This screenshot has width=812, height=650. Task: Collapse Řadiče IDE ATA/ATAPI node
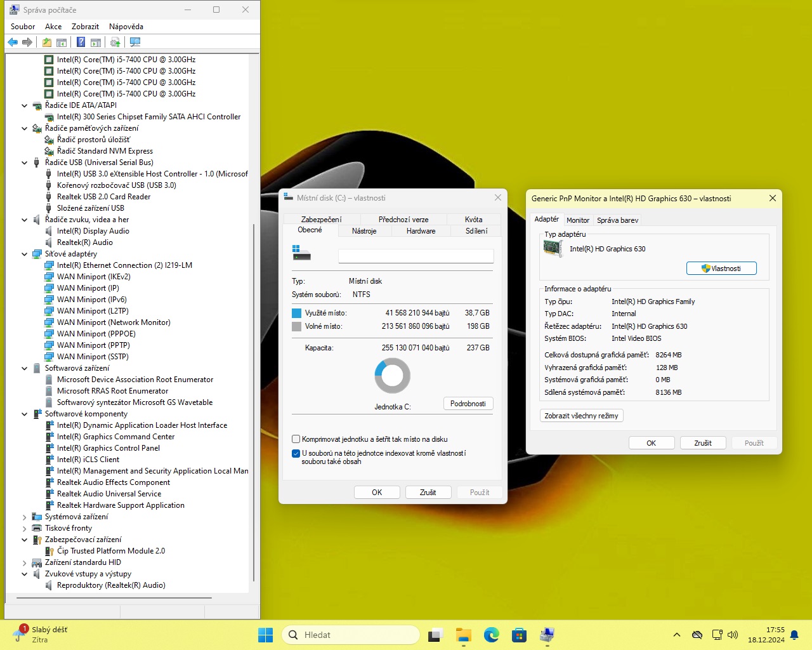[25, 105]
